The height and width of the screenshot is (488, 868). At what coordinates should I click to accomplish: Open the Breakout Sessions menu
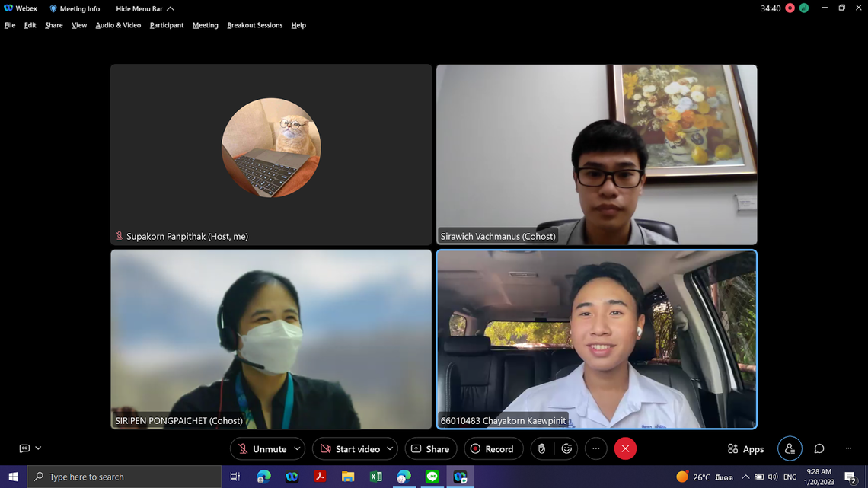(x=254, y=25)
